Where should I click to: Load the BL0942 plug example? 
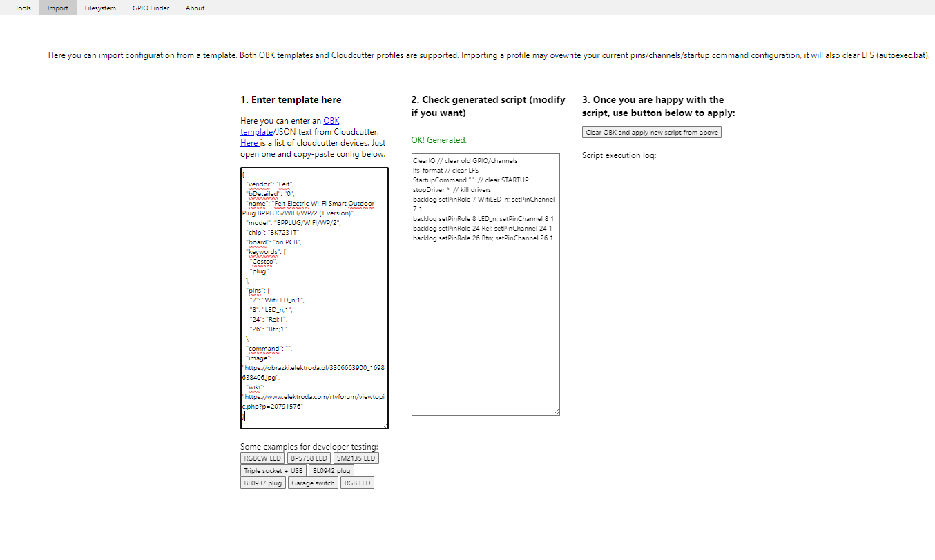click(331, 471)
